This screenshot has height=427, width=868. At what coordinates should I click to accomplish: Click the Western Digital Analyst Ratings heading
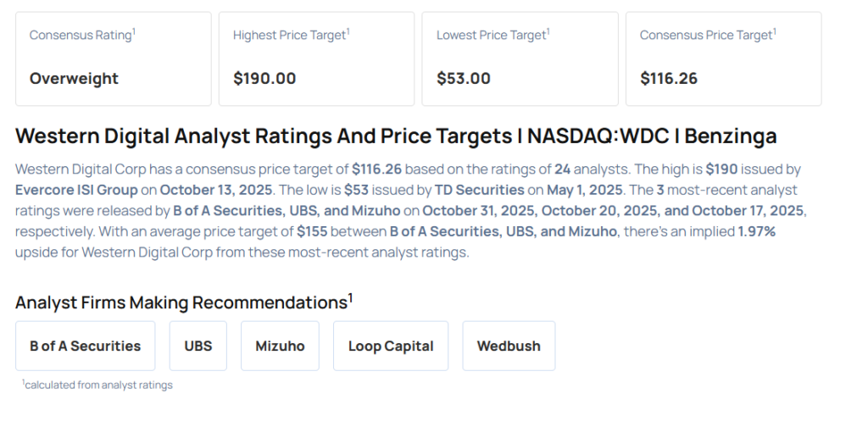396,136
